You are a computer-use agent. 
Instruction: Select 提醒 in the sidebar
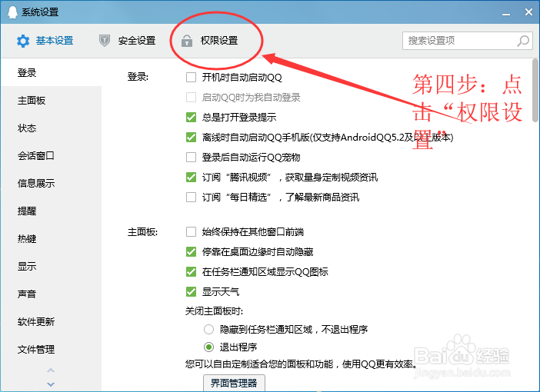[51, 211]
